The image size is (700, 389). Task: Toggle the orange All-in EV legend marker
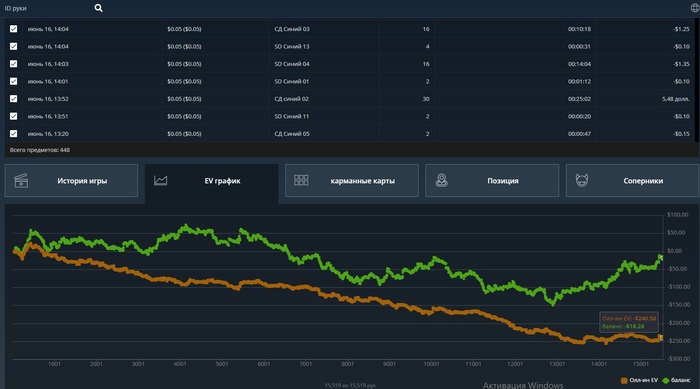[624, 381]
